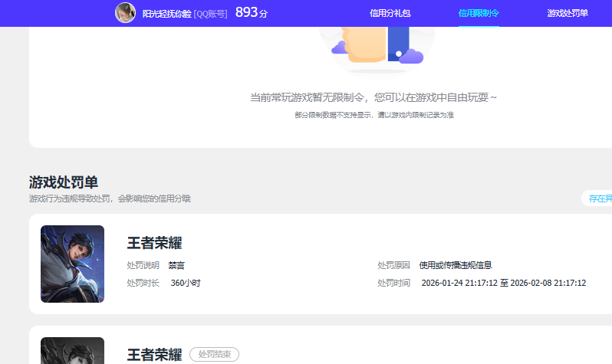Click the [QQ账号] account label
This screenshot has height=364, width=612.
point(210,14)
